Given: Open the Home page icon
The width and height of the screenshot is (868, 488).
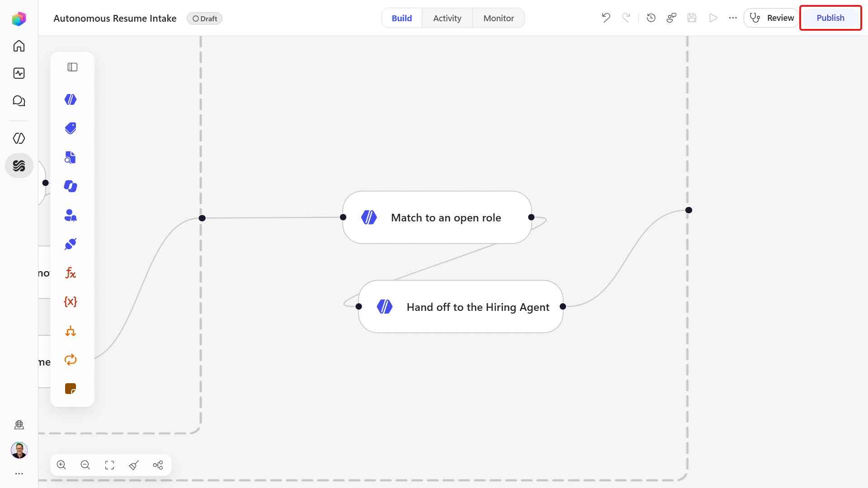Looking at the screenshot, I should pyautogui.click(x=19, y=46).
